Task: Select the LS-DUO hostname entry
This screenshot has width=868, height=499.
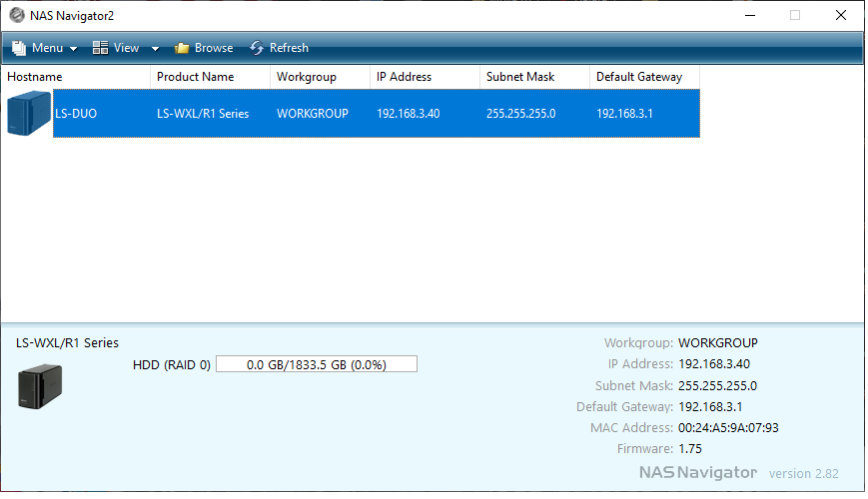Action: point(76,114)
